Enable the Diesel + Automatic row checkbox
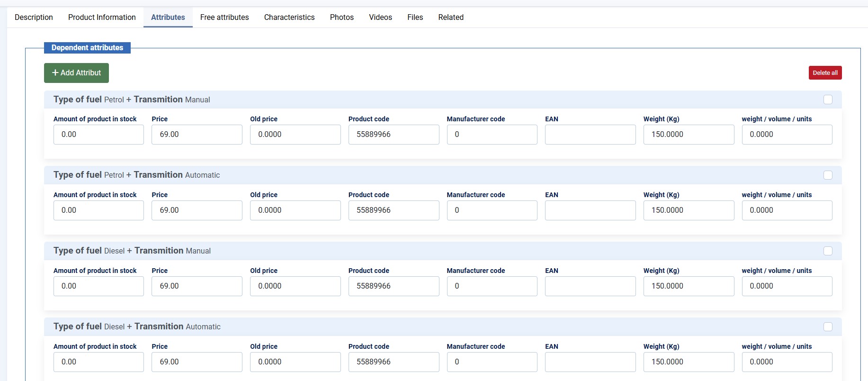The image size is (868, 381). point(828,327)
